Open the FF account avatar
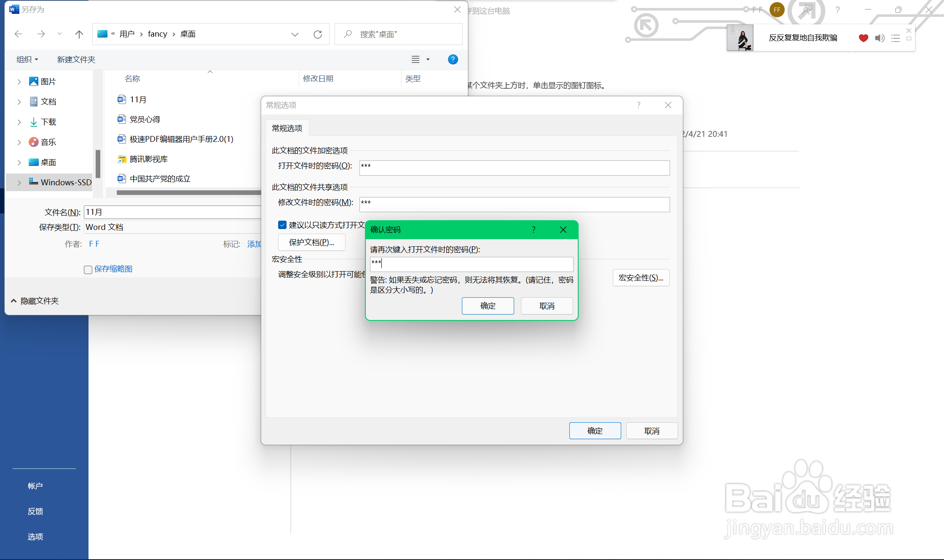 777,10
